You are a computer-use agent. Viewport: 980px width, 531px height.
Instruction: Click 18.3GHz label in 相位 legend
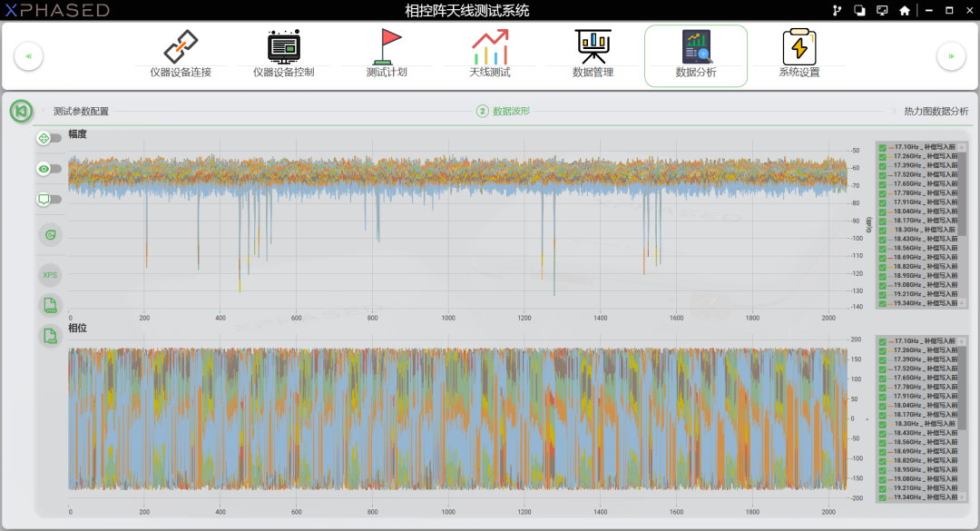925,424
